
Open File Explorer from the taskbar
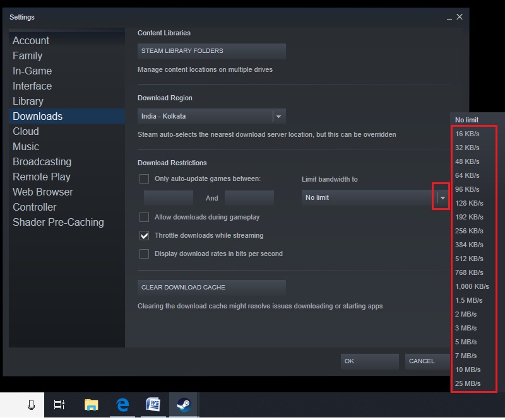92,405
